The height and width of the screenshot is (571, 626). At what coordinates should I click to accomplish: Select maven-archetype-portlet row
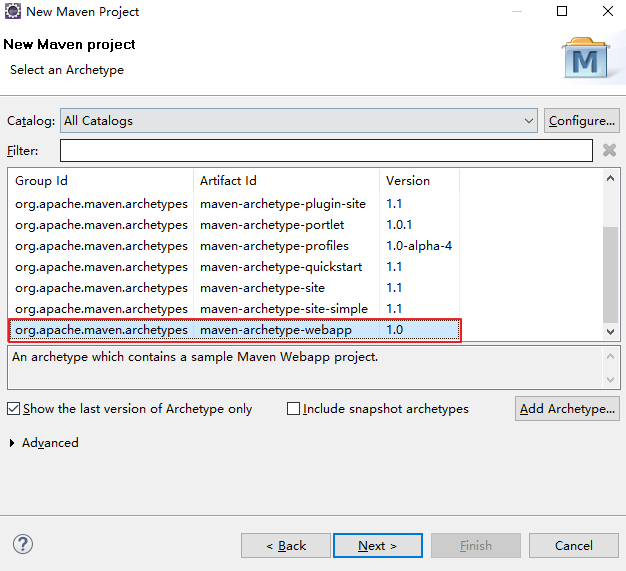point(234,225)
